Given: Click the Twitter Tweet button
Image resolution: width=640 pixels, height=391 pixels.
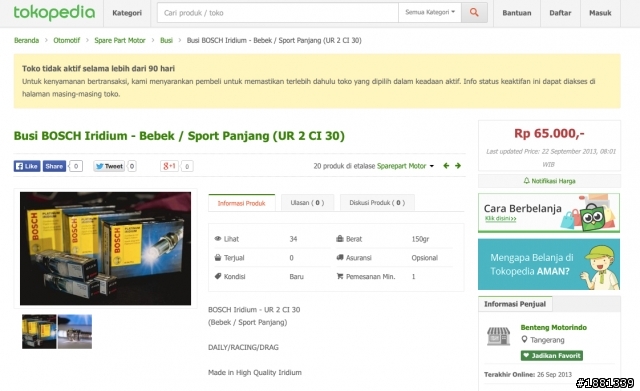Looking at the screenshot, I should pos(109,166).
